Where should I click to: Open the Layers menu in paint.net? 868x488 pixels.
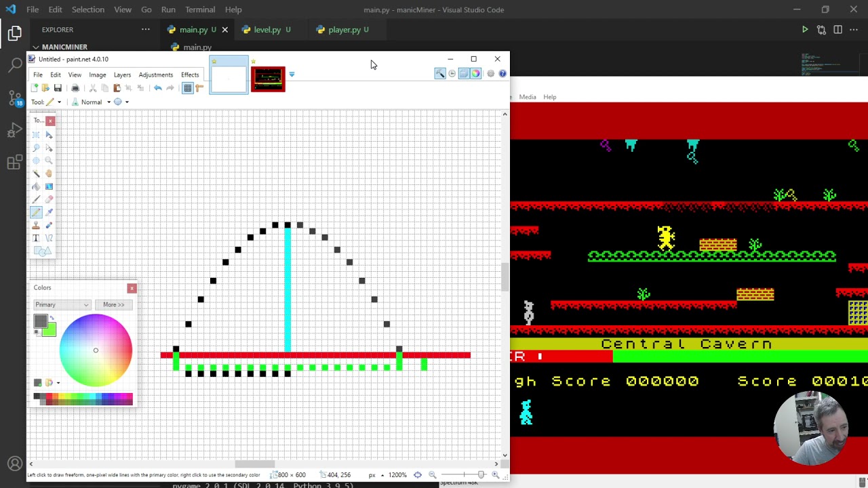click(122, 75)
